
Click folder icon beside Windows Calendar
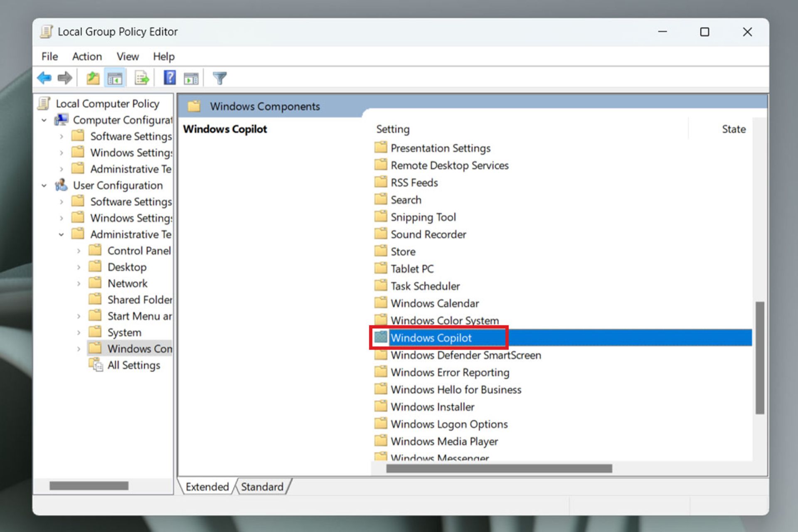pyautogui.click(x=381, y=303)
